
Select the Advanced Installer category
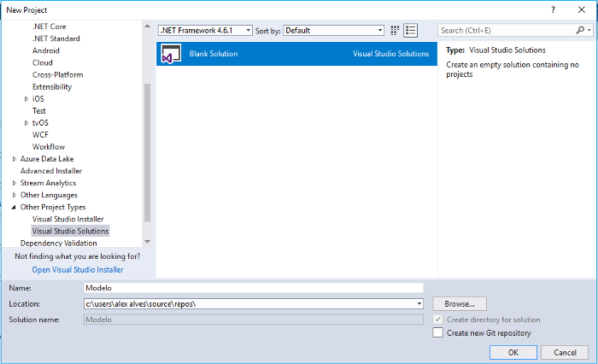51,171
